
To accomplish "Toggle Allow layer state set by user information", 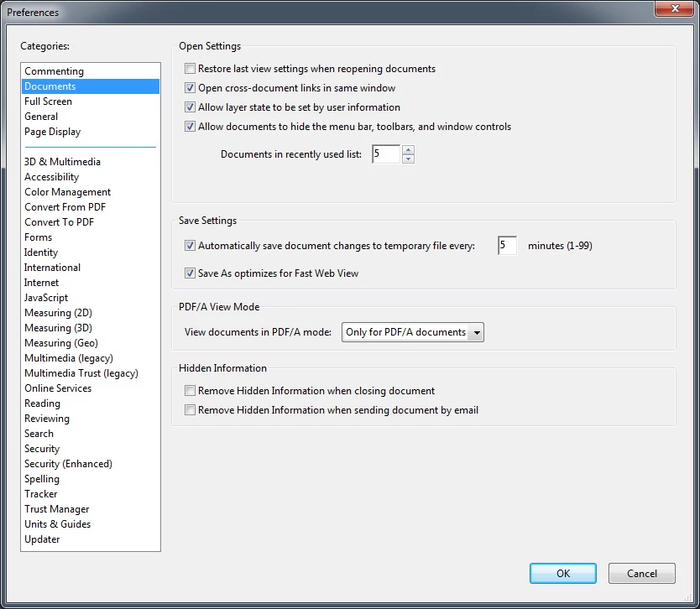I will [x=190, y=107].
